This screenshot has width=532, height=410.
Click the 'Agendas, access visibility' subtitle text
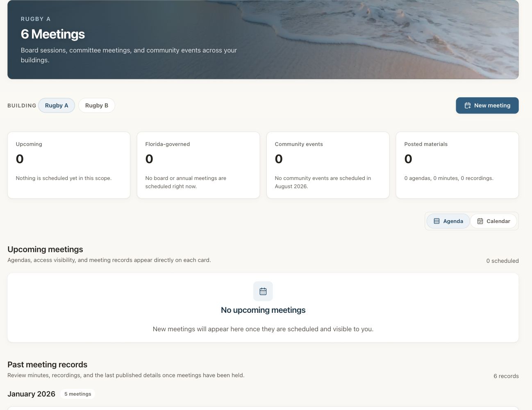click(x=109, y=260)
